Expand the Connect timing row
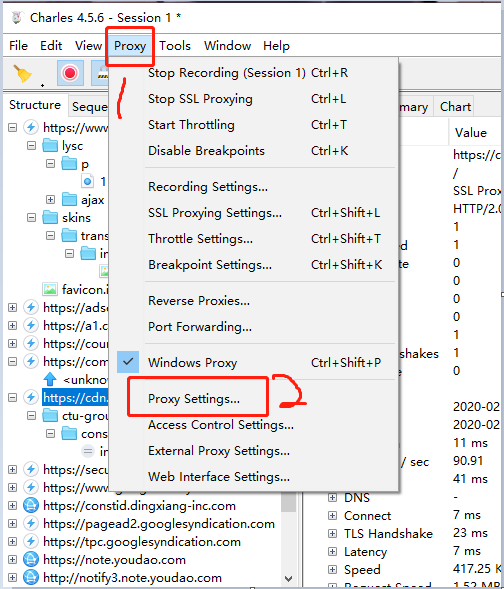Screen dimensions: 504x589 pyautogui.click(x=332, y=515)
